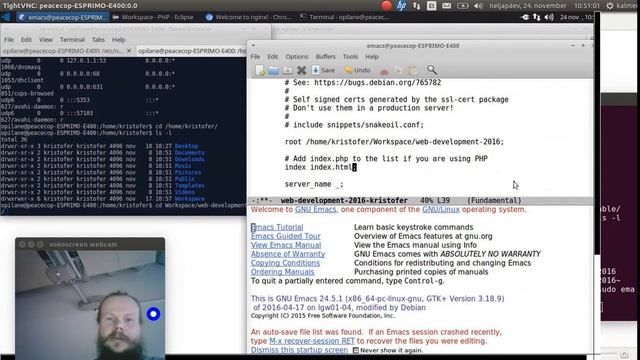
Task: Switch to emacs taskbar window button
Action: coord(62,17)
